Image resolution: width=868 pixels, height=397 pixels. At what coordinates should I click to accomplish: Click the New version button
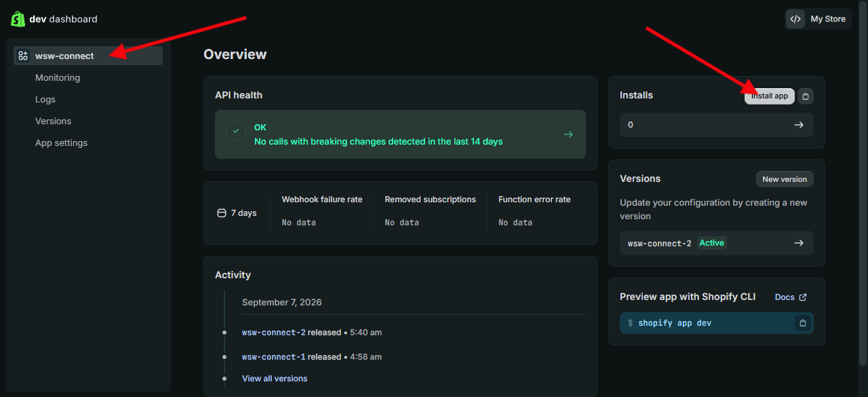click(x=785, y=179)
